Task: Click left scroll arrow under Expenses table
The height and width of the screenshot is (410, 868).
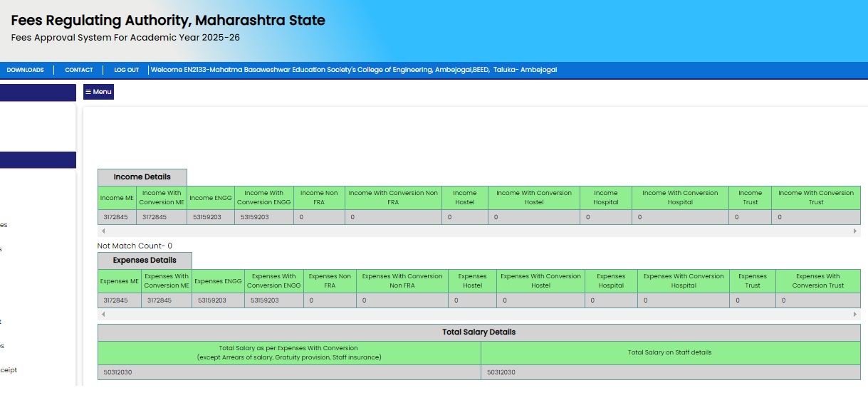Action: click(x=103, y=315)
